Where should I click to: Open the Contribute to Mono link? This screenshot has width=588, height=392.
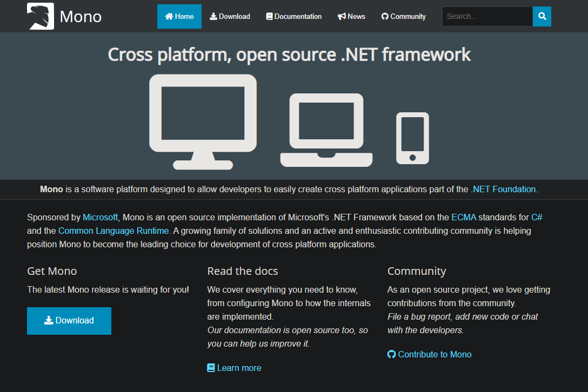click(429, 355)
